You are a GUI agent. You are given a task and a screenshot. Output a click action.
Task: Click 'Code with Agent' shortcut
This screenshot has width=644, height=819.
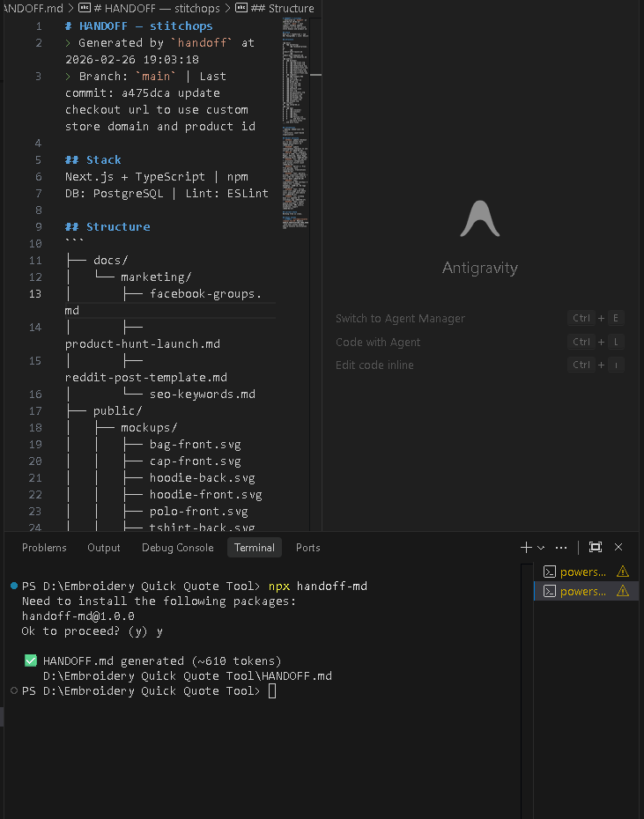click(377, 342)
